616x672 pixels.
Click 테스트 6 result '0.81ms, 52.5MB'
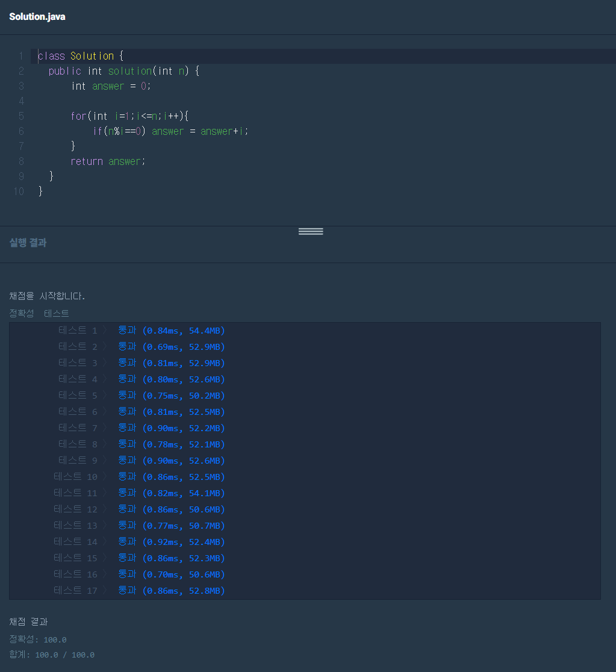tap(184, 412)
